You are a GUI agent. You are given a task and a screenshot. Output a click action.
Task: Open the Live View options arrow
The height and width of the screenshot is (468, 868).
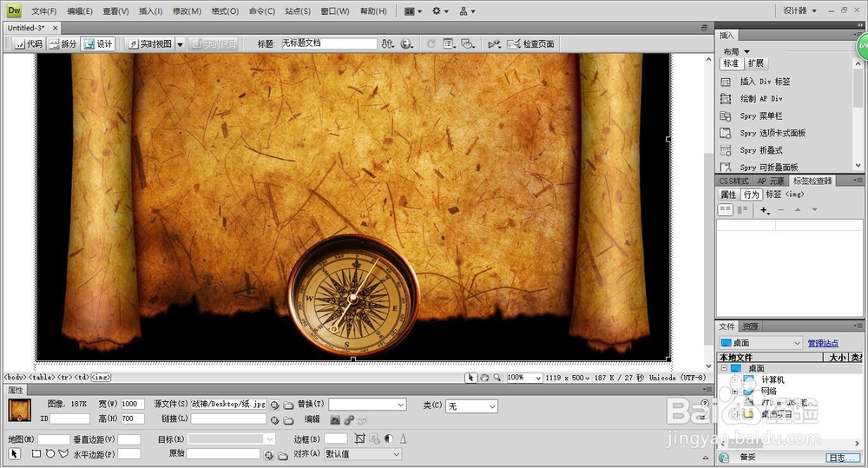180,43
